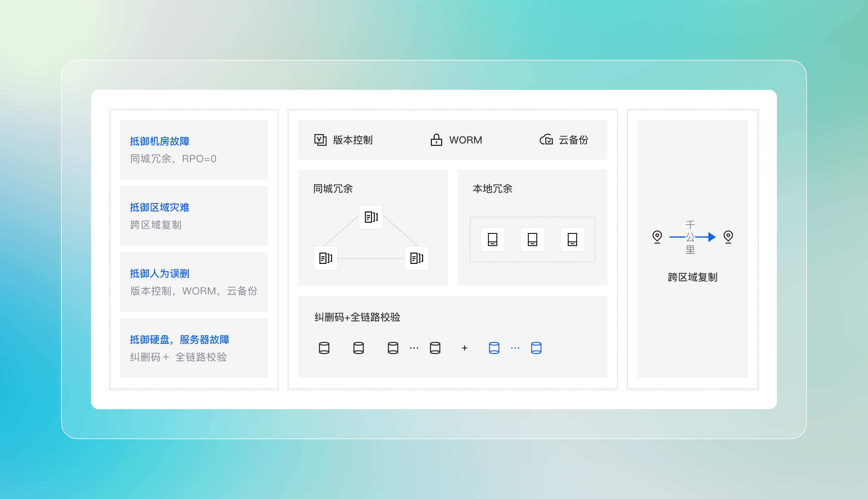Click the right destination location pin icon
This screenshot has width=868, height=499.
728,236
